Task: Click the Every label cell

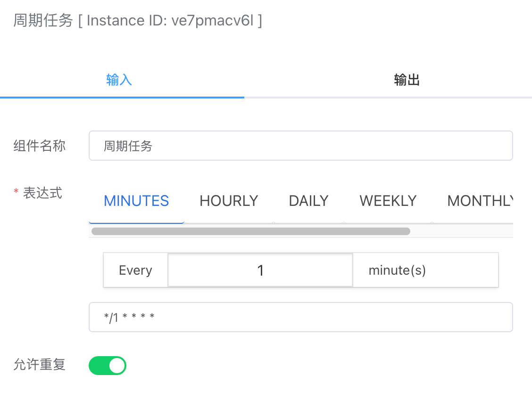Action: (x=135, y=269)
